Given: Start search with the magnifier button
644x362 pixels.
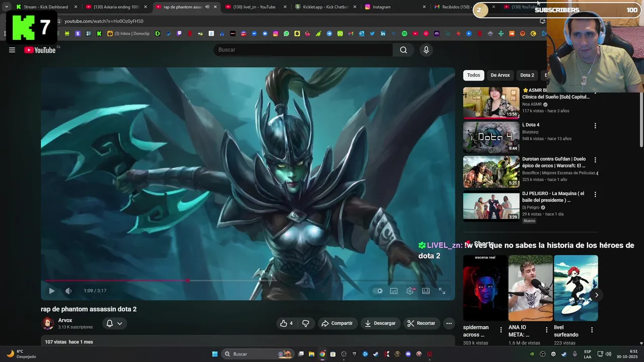Looking at the screenshot, I should 404,50.
